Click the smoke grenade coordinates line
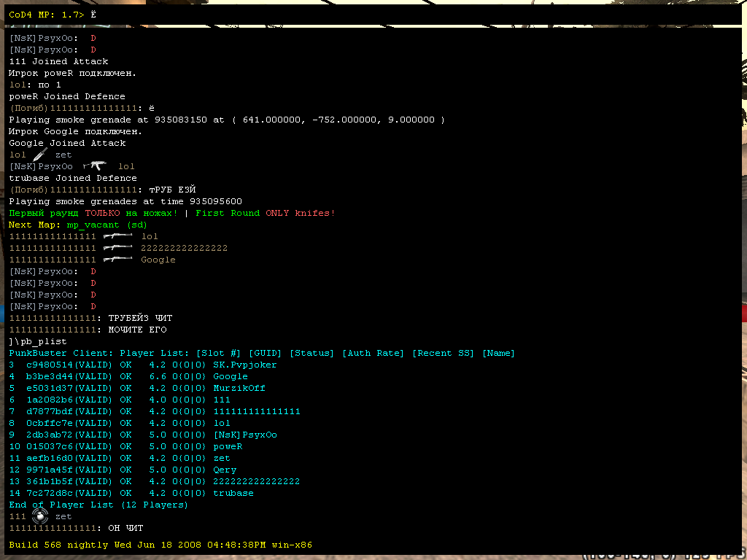The width and height of the screenshot is (747, 560). tap(227, 120)
